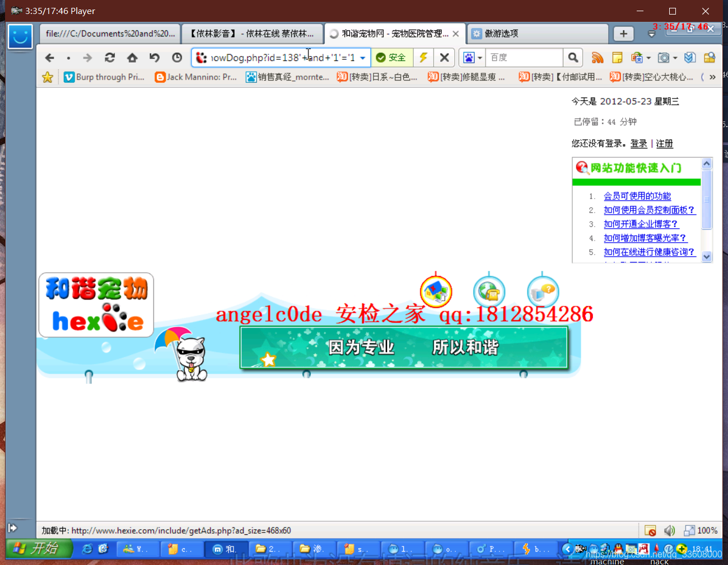This screenshot has height=565, width=728.
Task: Open the Maxthon notepad sticky note
Action: tap(618, 57)
